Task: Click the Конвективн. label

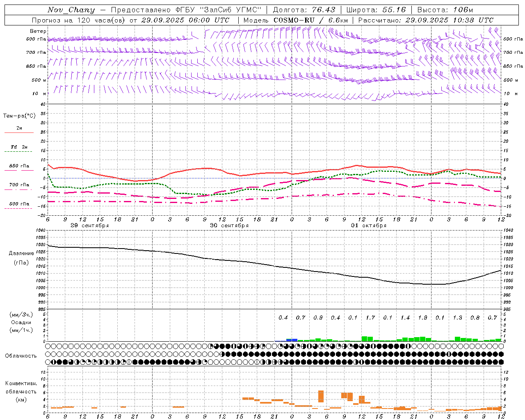Action: (x=21, y=383)
